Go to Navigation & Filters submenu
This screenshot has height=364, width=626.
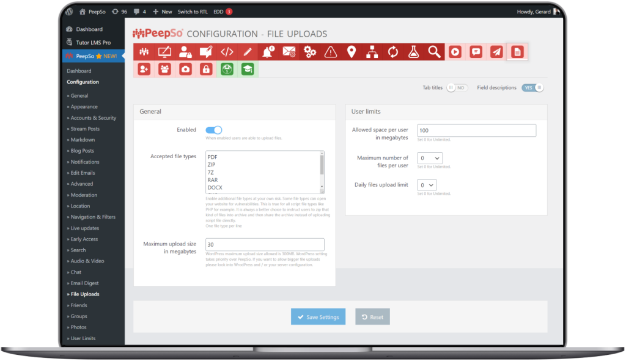[93, 217]
